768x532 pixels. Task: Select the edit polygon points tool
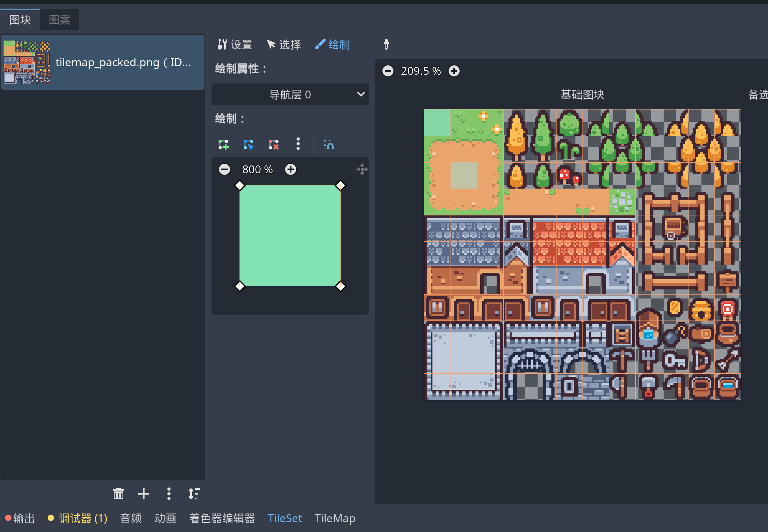(249, 145)
